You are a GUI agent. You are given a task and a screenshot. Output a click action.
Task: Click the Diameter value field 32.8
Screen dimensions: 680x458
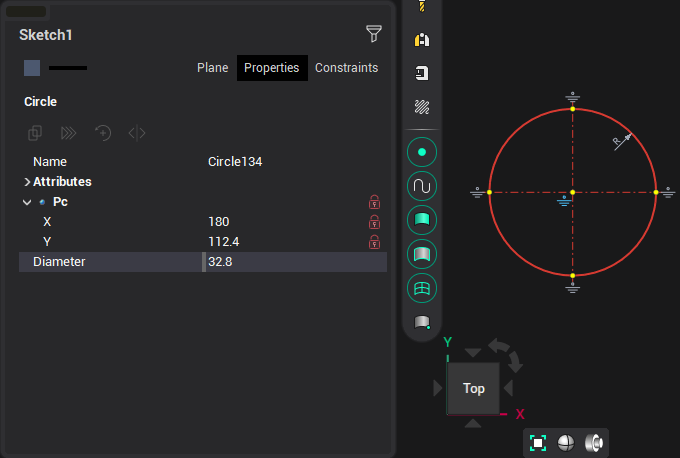294,262
